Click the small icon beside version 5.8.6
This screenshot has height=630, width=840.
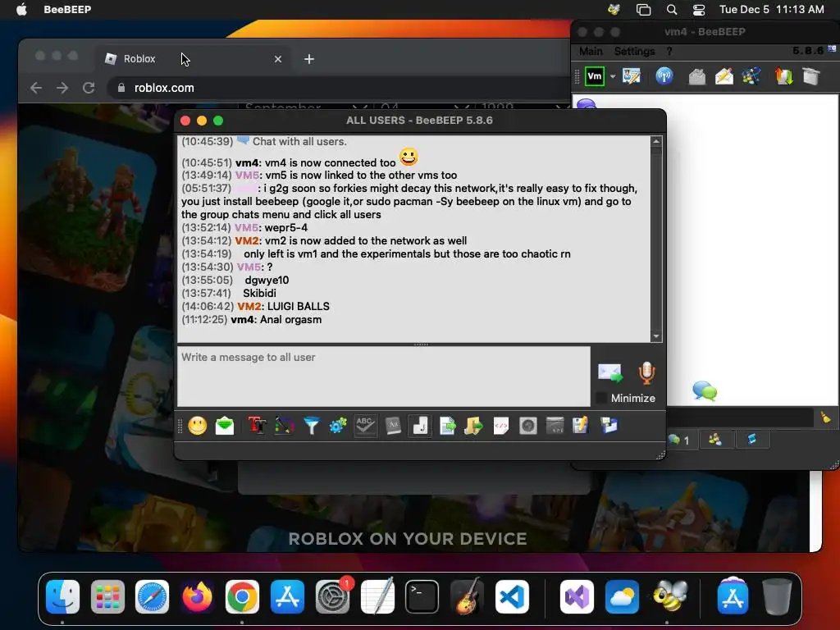(x=832, y=48)
